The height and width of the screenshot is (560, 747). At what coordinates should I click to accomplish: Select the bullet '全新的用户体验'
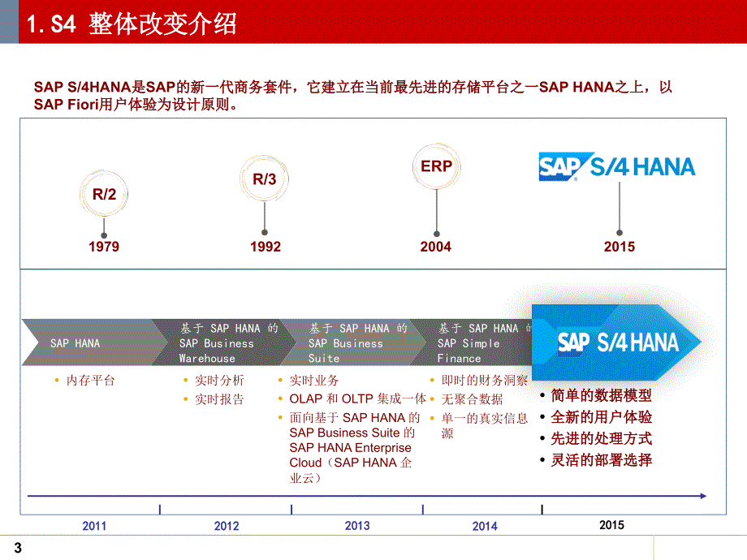pos(601,417)
